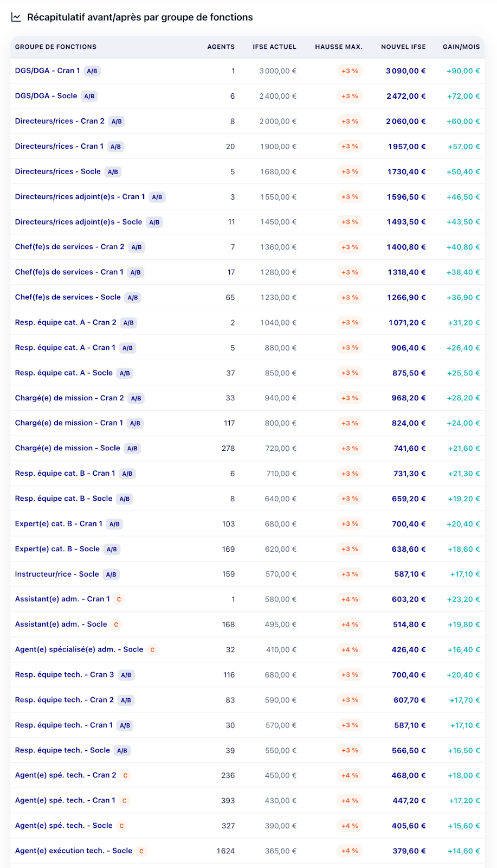This screenshot has width=497, height=868.
Task: Open the Chef(fe)s de services - Cran 2 row
Action: tap(69, 247)
